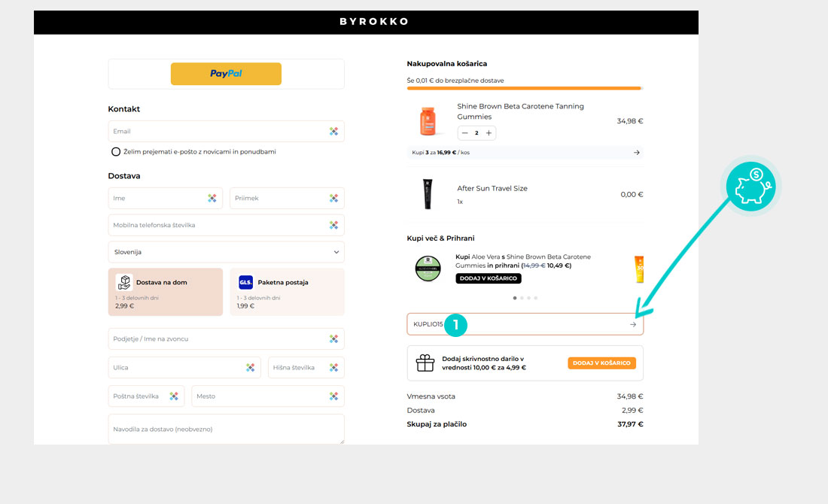Screen dimensions: 828x504
Task: Click autofill icon in Email field
Action: coord(333,132)
